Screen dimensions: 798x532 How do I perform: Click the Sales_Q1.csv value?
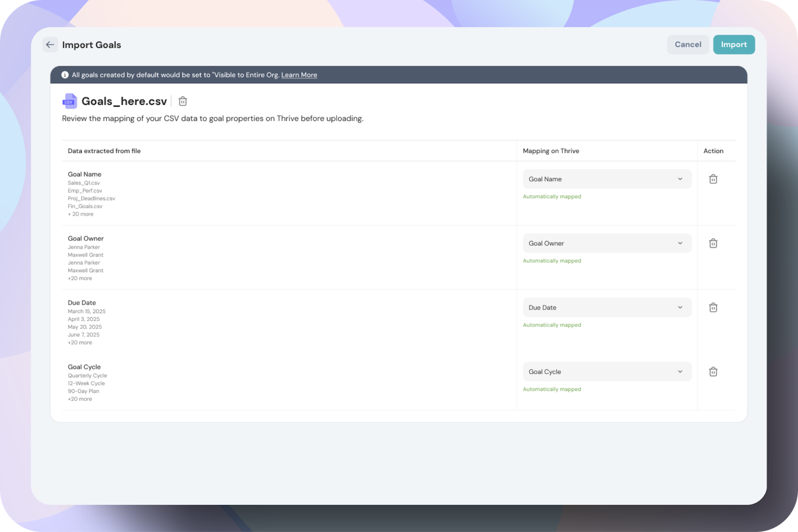[84, 183]
